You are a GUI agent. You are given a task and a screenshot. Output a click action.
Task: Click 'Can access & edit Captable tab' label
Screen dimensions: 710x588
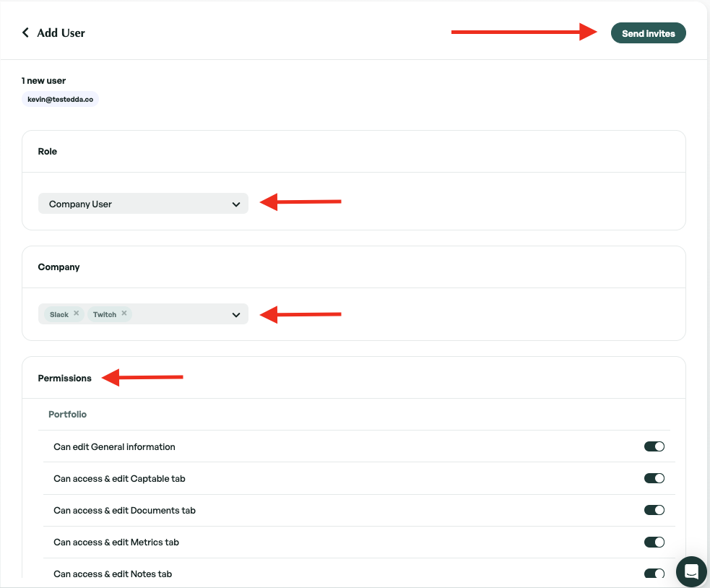click(119, 478)
